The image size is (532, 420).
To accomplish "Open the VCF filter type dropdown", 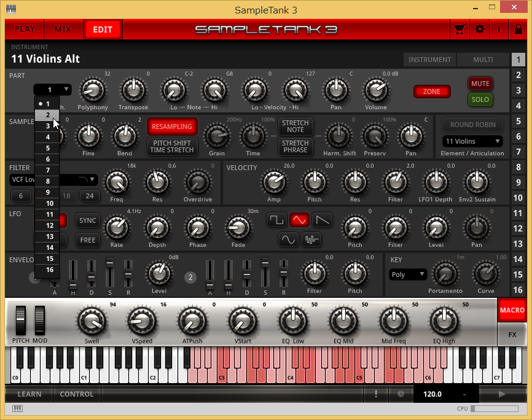I will pos(53,179).
